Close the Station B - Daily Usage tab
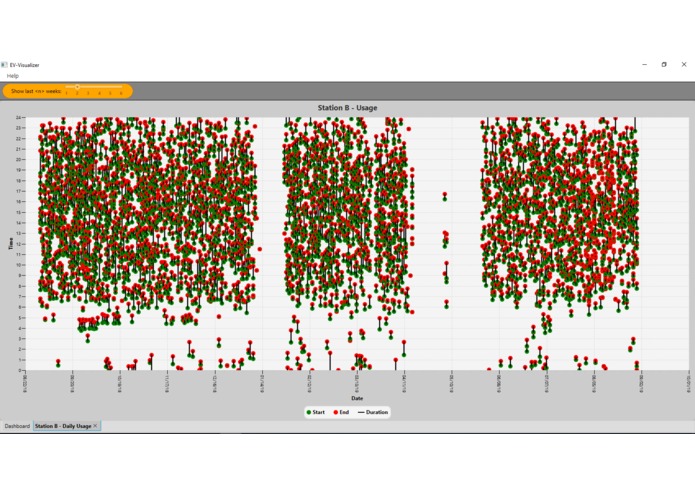The height and width of the screenshot is (494, 695). [95, 426]
